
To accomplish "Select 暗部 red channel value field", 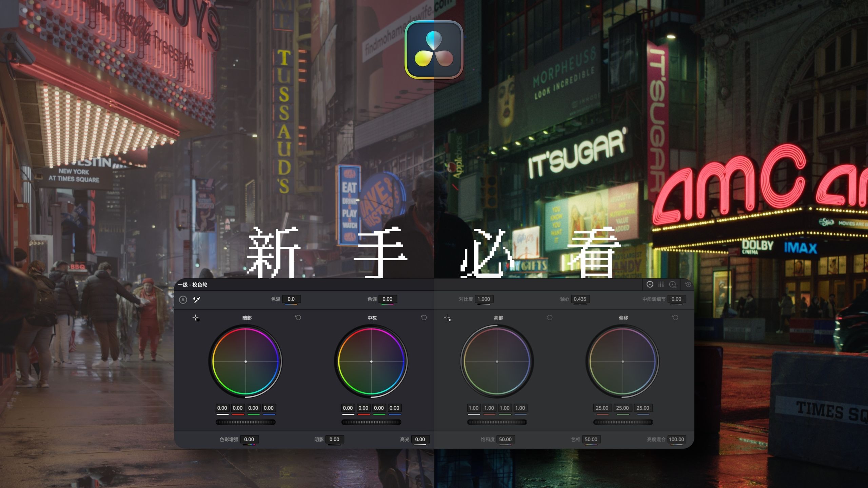I will [238, 408].
